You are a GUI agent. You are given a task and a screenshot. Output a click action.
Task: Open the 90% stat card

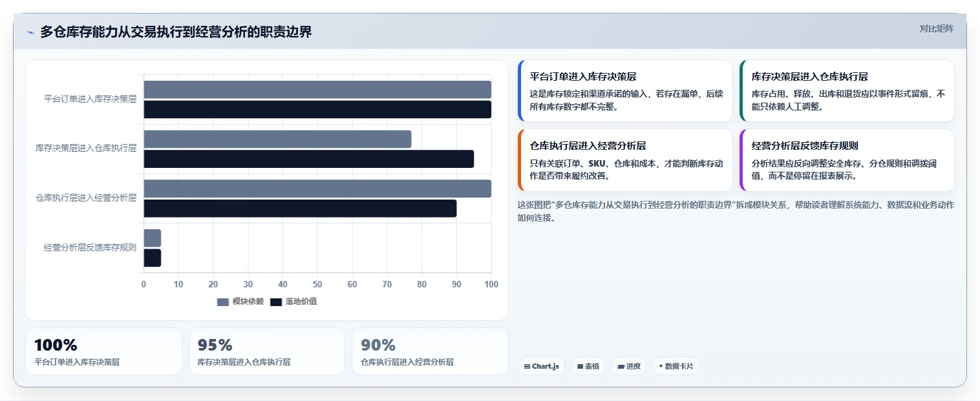tap(430, 351)
